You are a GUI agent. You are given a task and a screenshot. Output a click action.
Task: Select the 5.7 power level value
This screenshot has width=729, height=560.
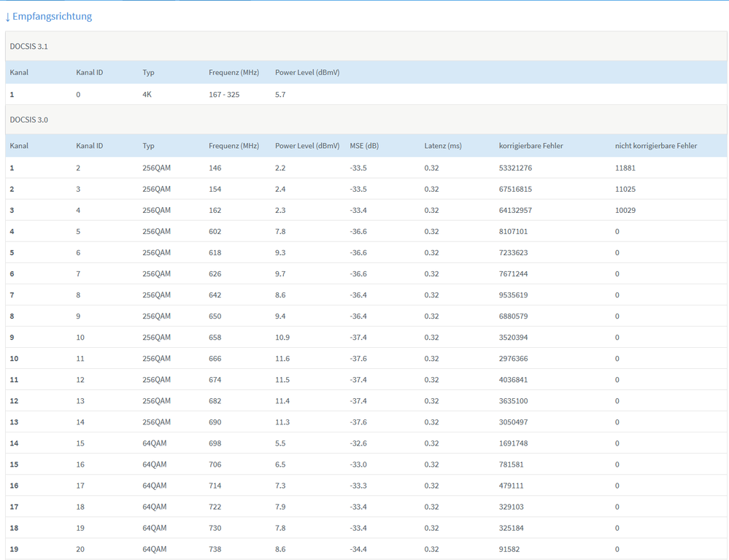click(280, 95)
